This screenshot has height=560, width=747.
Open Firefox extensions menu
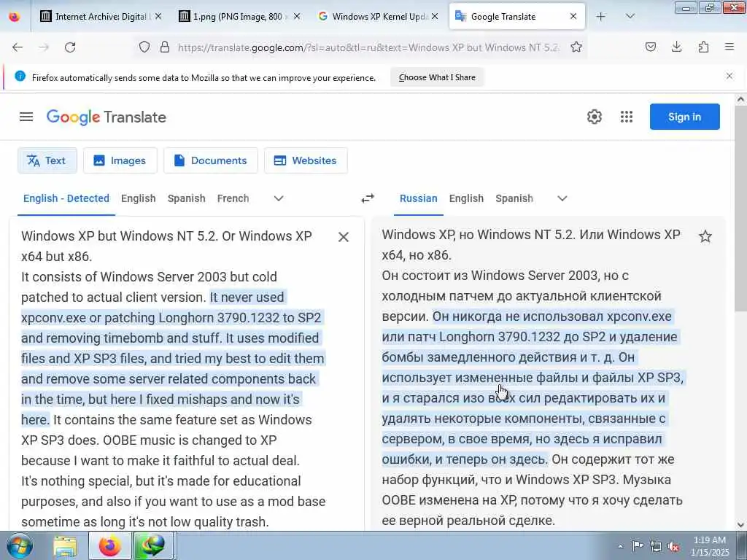703,47
